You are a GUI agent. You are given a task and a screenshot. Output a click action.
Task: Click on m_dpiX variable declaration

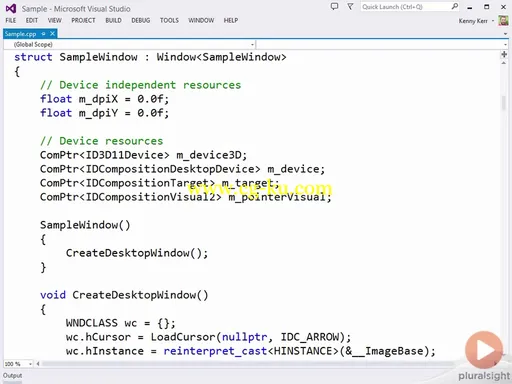coord(98,99)
